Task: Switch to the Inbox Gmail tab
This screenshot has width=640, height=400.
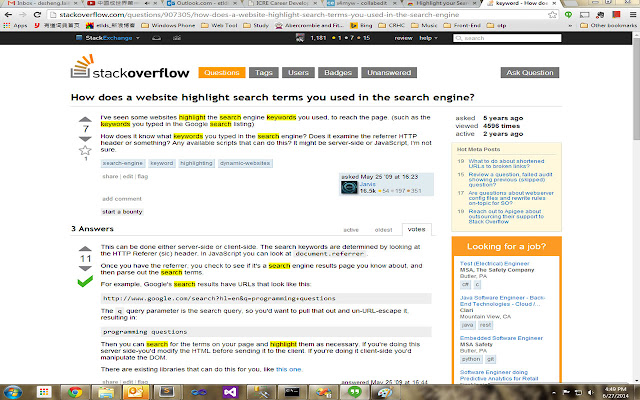Action: coord(40,3)
